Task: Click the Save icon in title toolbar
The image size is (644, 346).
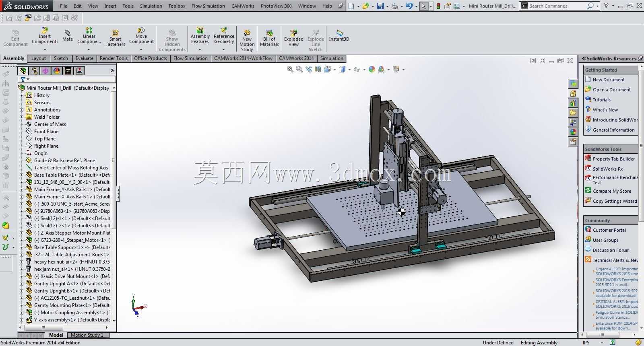Action: click(380, 6)
